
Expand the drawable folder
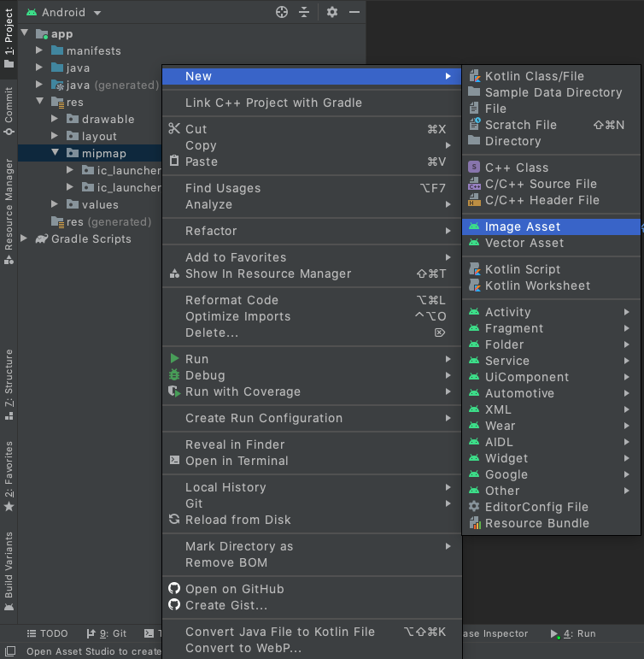[55, 119]
